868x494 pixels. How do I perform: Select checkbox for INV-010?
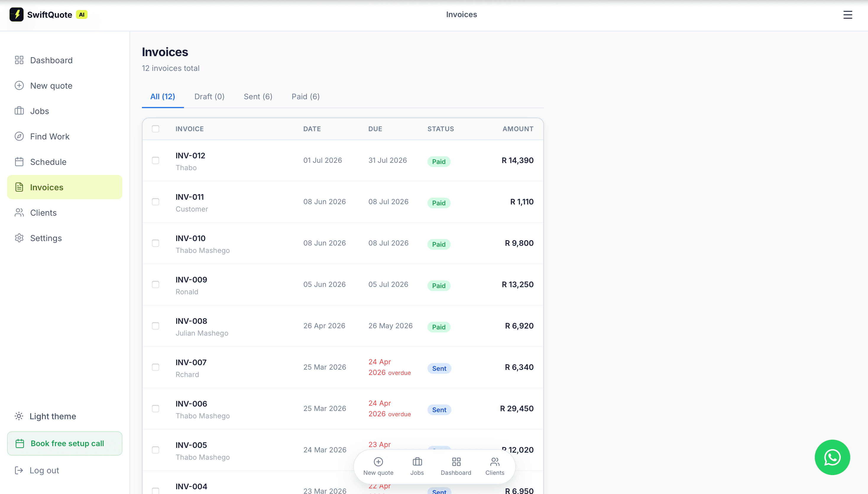tap(156, 243)
